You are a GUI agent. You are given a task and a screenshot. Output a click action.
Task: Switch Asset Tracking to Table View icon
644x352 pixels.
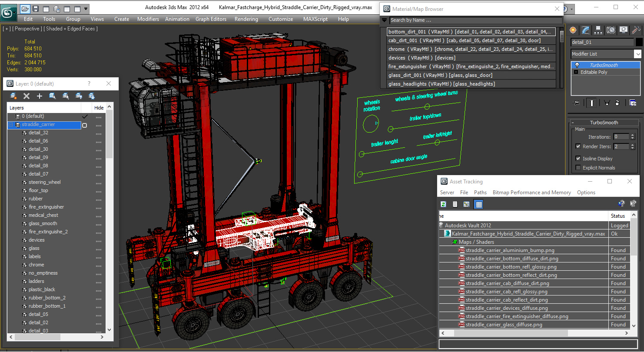pos(478,204)
